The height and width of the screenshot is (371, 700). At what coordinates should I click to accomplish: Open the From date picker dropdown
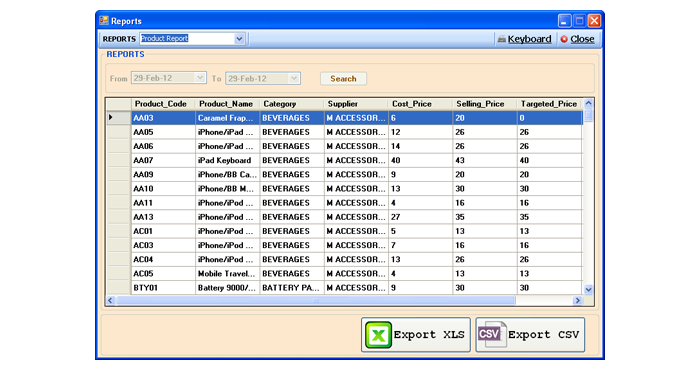[200, 78]
